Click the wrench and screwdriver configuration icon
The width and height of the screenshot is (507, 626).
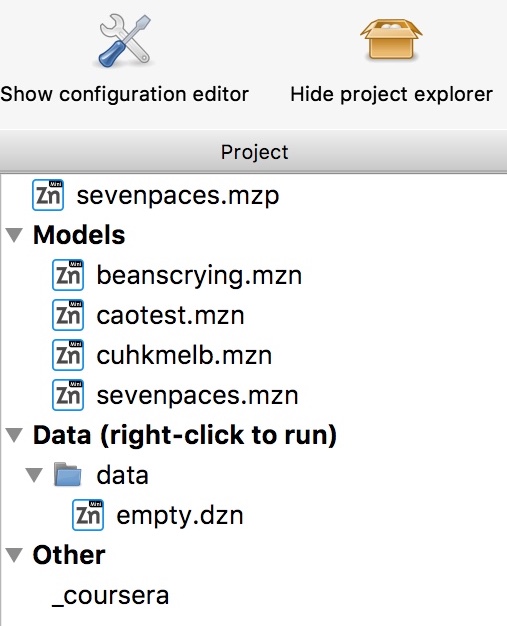coord(125,40)
